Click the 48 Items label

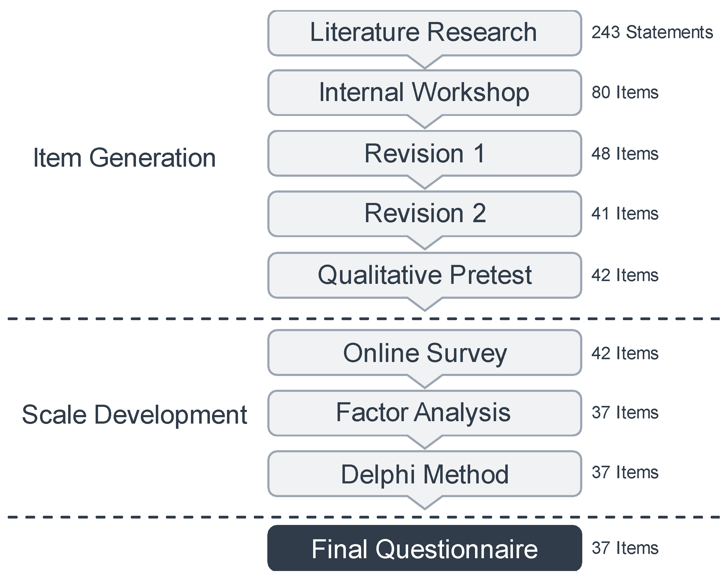tap(625, 154)
